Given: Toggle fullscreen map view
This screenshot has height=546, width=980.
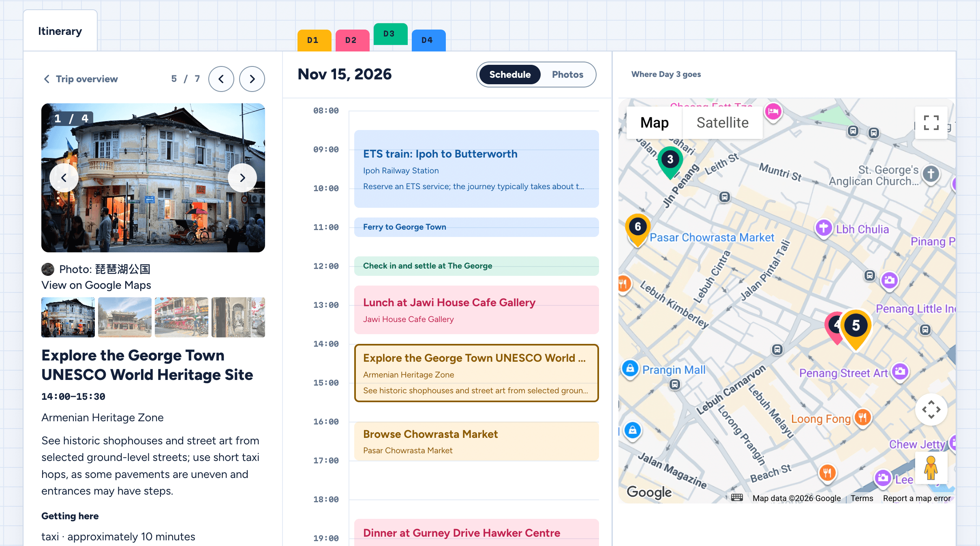Looking at the screenshot, I should click(x=931, y=123).
